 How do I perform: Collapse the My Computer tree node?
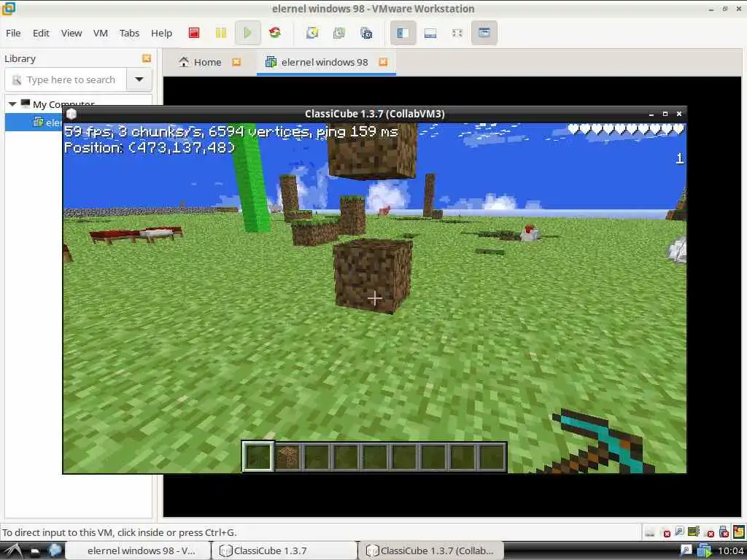[x=13, y=104]
